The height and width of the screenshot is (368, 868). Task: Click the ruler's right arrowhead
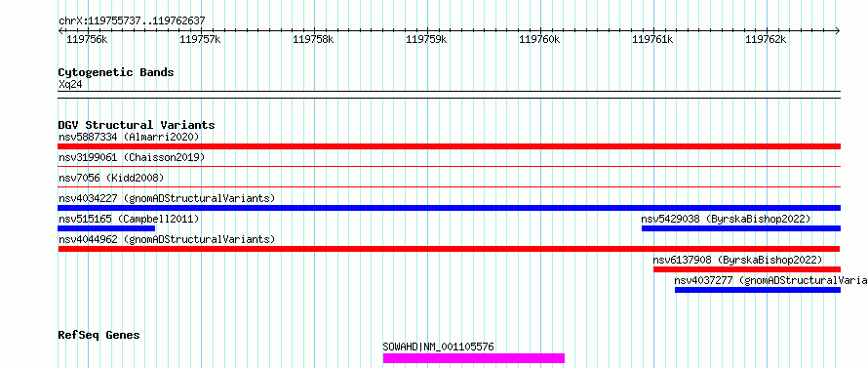[838, 30]
